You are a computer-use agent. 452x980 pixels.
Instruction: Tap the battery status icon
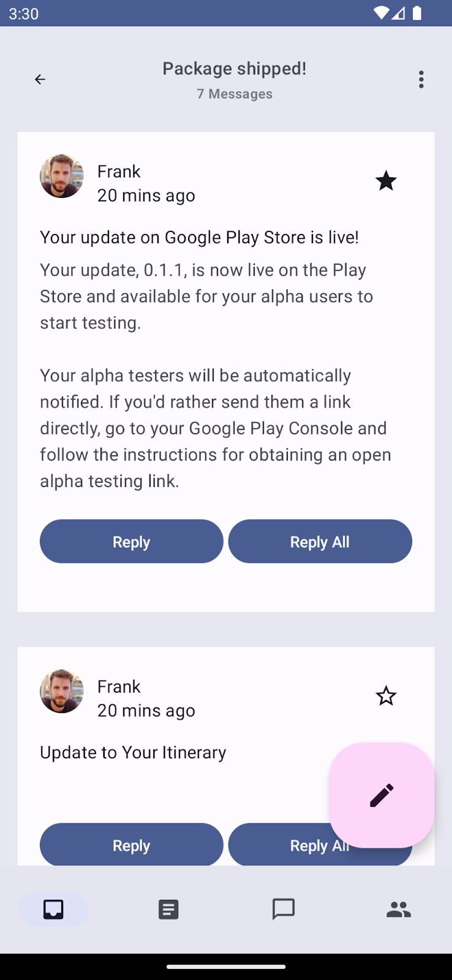417,13
